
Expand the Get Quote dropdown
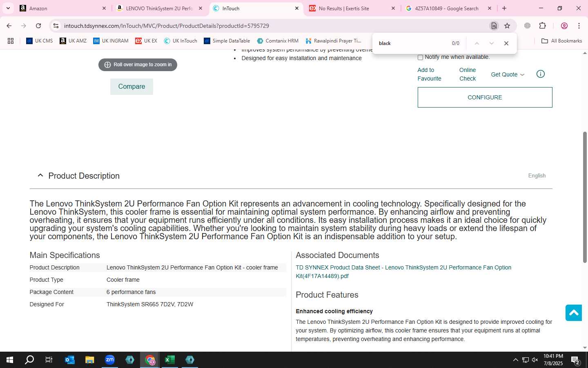508,74
